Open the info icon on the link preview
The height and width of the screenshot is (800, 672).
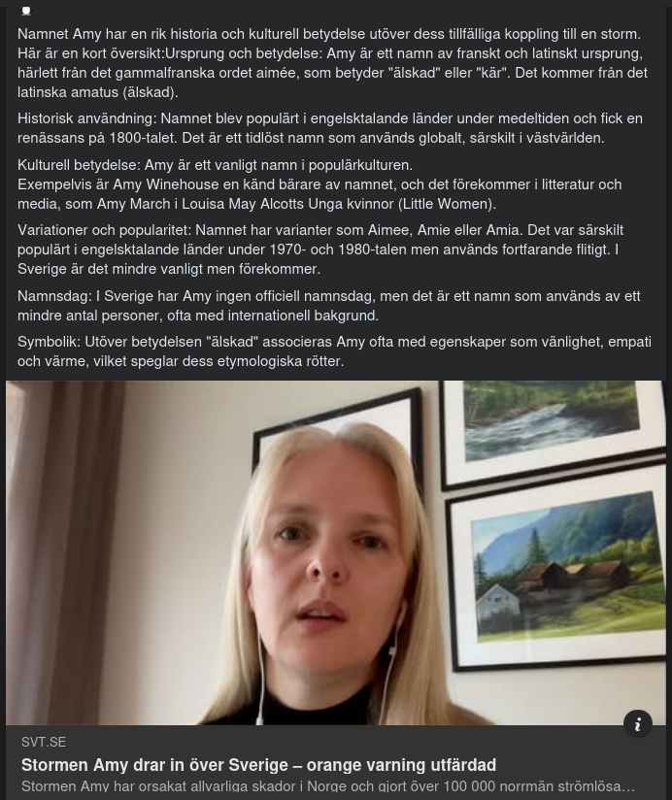[x=637, y=724]
